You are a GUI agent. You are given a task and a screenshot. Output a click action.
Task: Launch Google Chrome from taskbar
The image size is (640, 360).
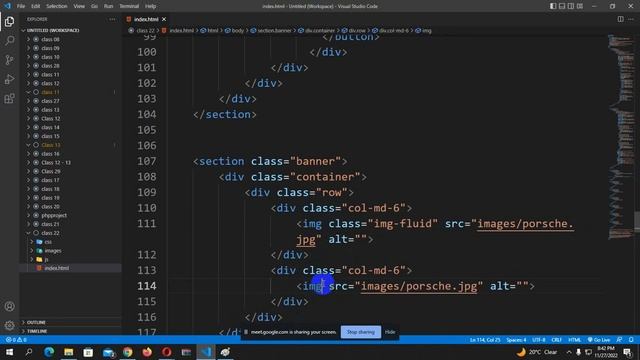(127, 352)
